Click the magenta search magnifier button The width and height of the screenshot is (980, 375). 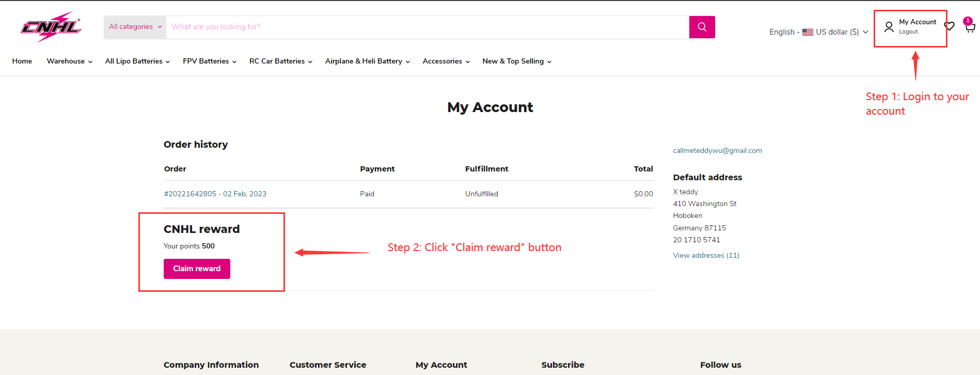(702, 27)
